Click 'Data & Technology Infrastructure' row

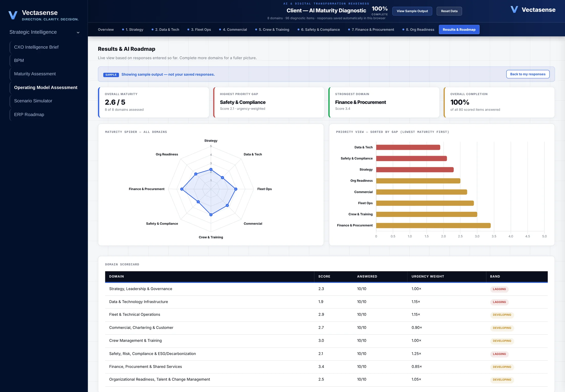click(326, 302)
